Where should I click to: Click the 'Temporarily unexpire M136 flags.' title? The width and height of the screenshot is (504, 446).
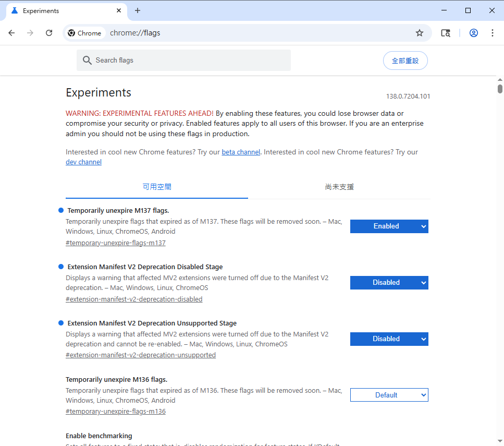pos(116,379)
